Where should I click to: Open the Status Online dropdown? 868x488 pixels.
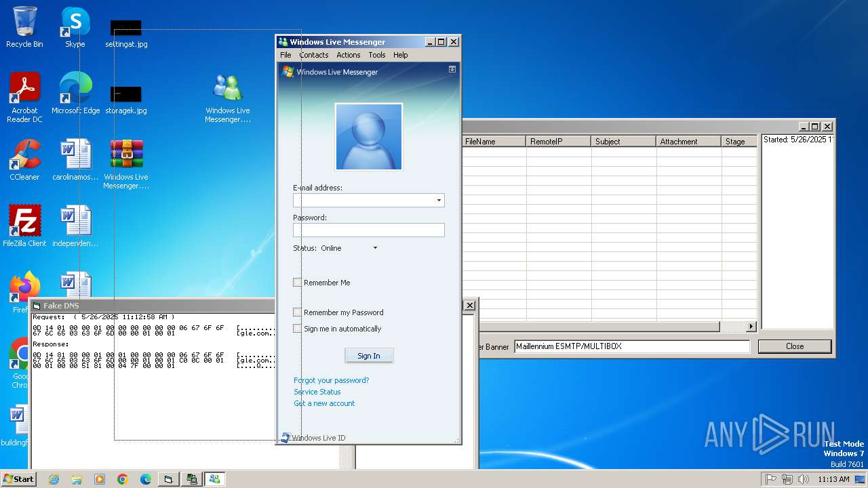(375, 248)
